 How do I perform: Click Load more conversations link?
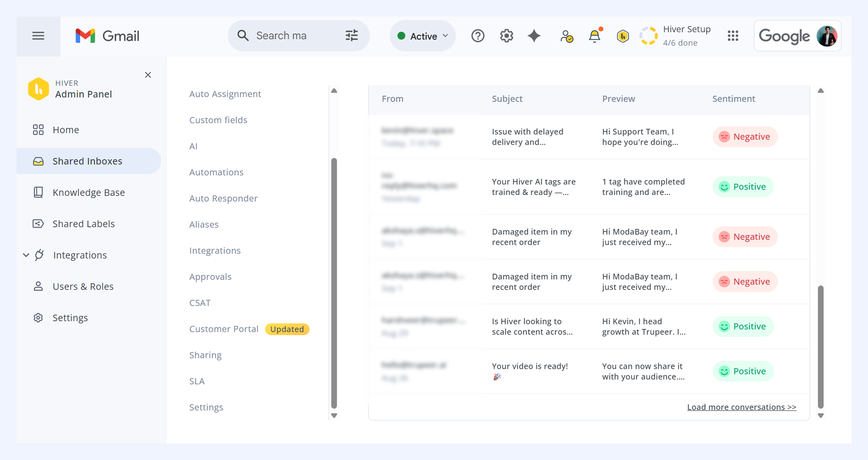click(x=742, y=407)
